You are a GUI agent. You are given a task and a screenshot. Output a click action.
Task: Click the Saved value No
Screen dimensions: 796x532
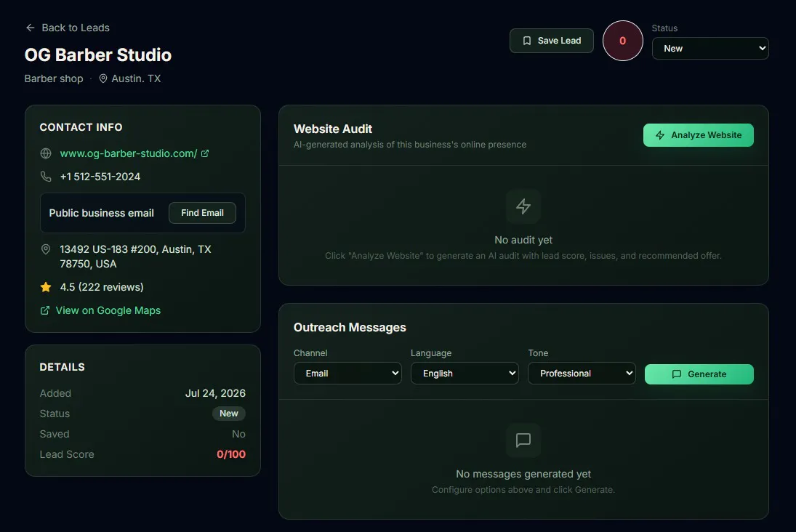click(238, 434)
